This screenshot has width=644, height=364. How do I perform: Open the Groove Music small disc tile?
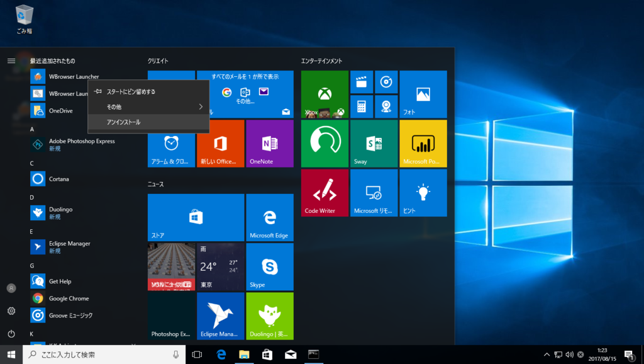tap(386, 82)
